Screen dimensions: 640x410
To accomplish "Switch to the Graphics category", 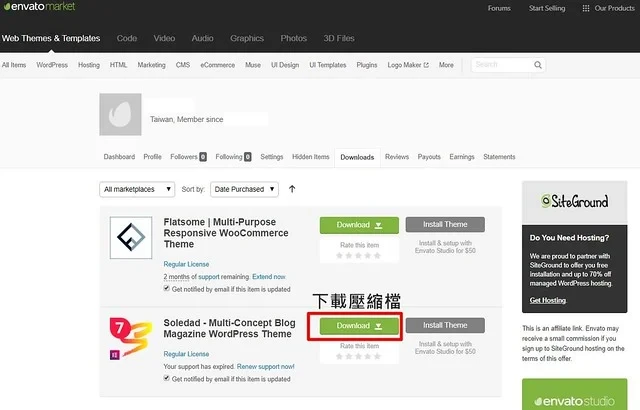I will coord(247,38).
